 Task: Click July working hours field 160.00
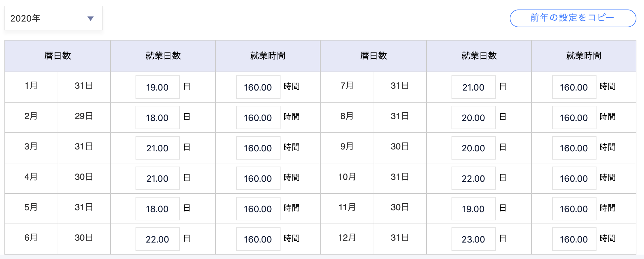(x=574, y=87)
